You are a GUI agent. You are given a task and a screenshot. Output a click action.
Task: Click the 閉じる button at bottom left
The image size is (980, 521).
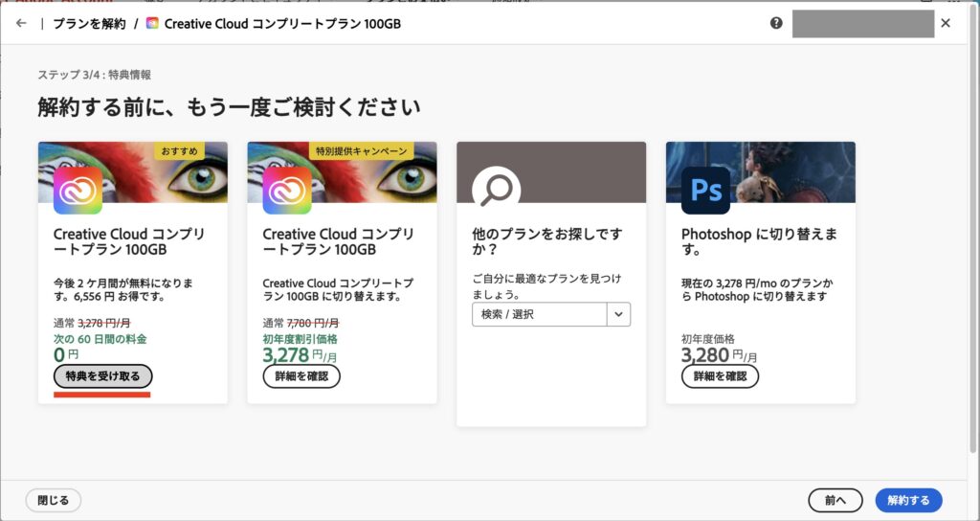(53, 500)
